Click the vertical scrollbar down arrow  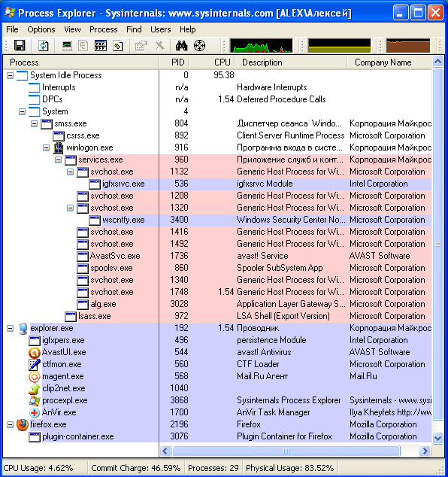pos(437,439)
